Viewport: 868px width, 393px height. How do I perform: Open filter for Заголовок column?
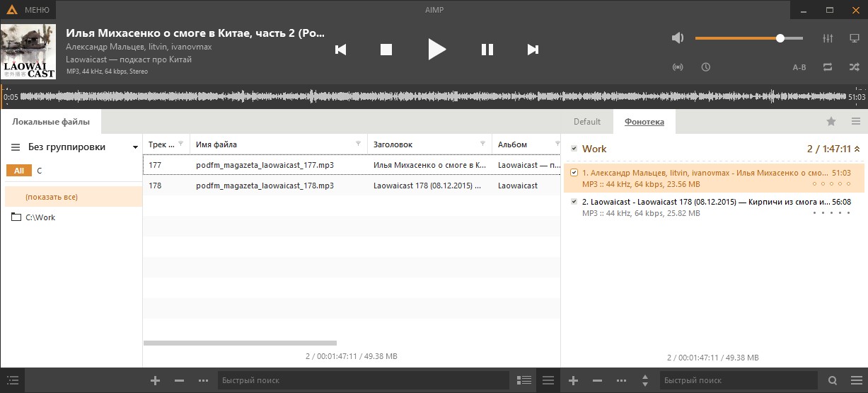tap(483, 144)
